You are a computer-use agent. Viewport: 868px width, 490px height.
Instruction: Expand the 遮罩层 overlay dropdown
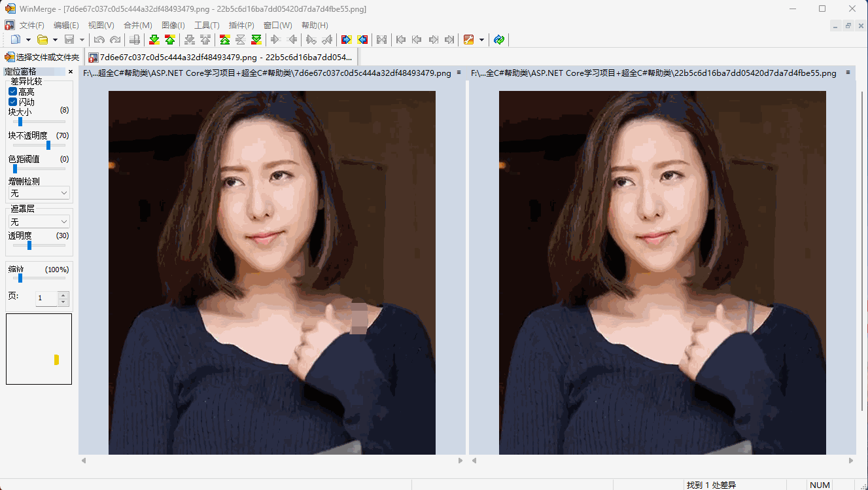[39, 222]
